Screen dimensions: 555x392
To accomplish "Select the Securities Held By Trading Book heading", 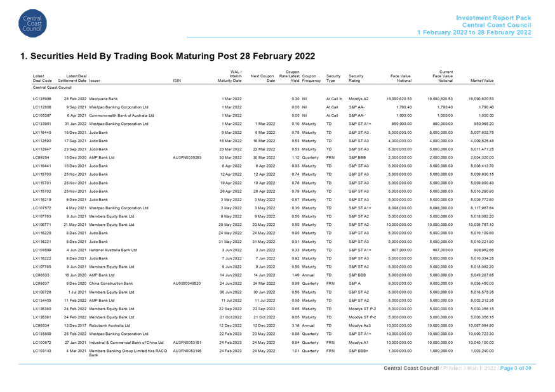I will click(168, 56).
